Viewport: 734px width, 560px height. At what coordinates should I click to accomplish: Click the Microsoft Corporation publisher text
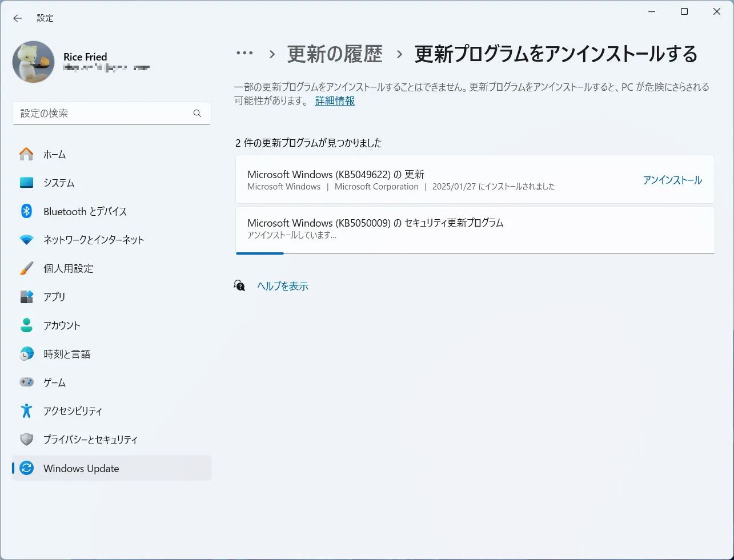(376, 187)
